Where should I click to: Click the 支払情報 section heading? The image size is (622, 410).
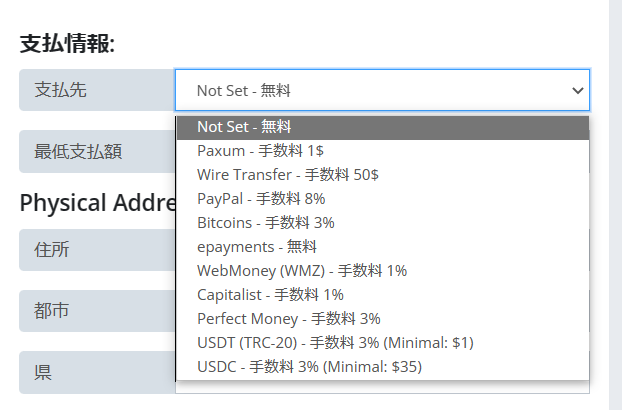(x=68, y=43)
